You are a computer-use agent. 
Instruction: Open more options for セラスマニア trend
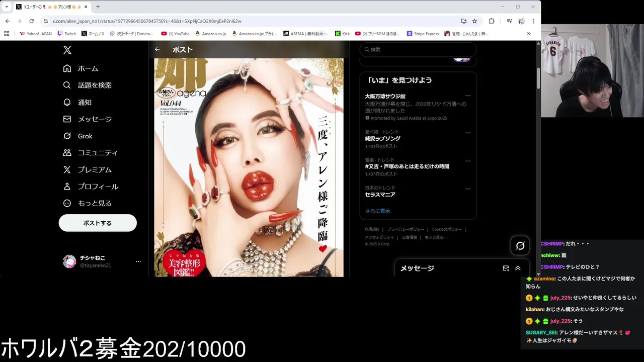(468, 189)
